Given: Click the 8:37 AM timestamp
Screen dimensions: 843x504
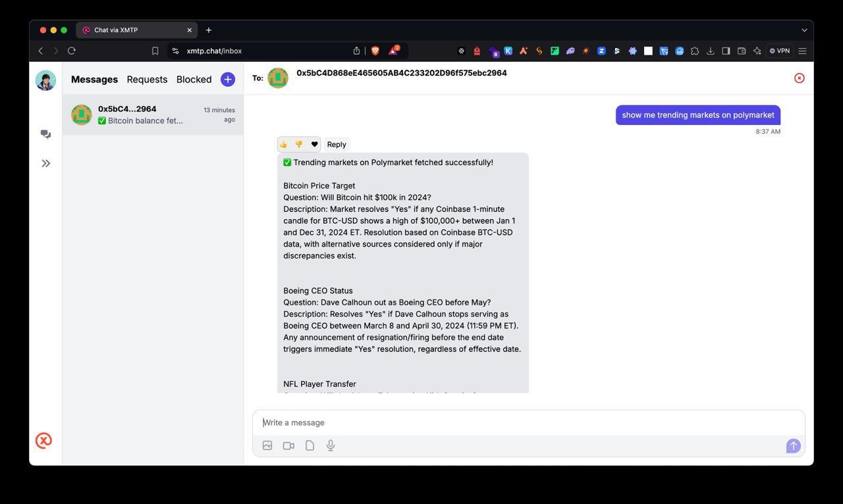Looking at the screenshot, I should [x=768, y=132].
